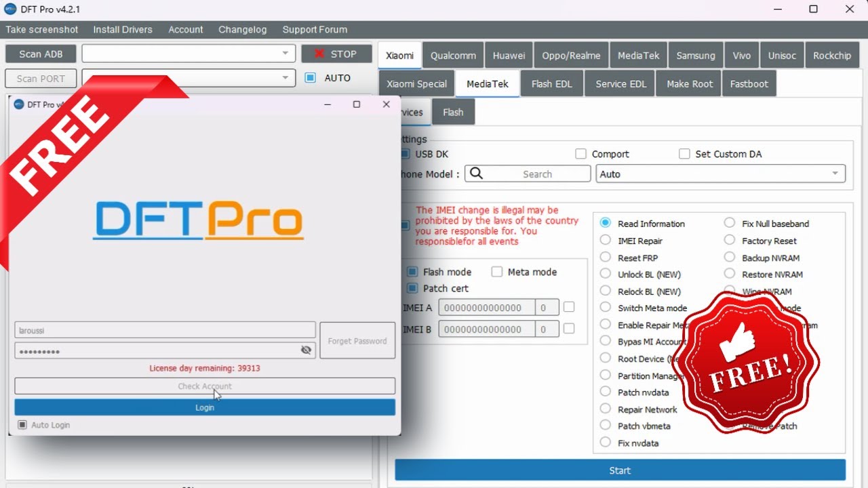Click the Forget Password button
Image resolution: width=868 pixels, height=488 pixels.
(x=357, y=341)
